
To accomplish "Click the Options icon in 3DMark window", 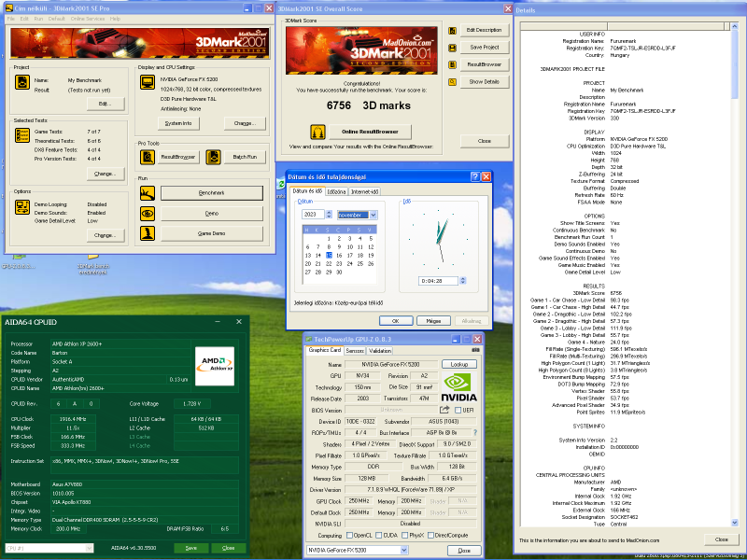I will click(x=21, y=207).
